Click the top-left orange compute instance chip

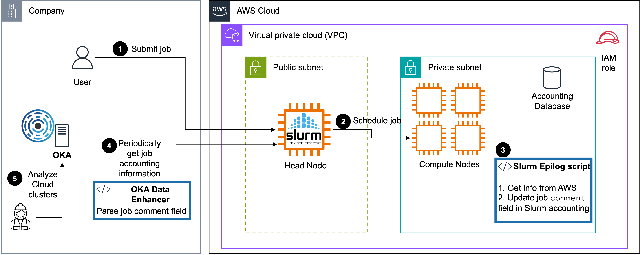tap(429, 100)
